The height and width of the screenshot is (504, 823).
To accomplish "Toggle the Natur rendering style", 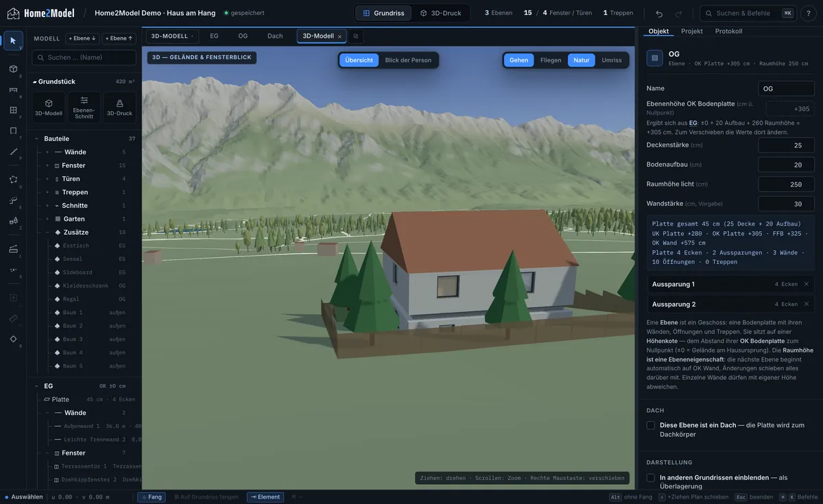I will click(582, 60).
